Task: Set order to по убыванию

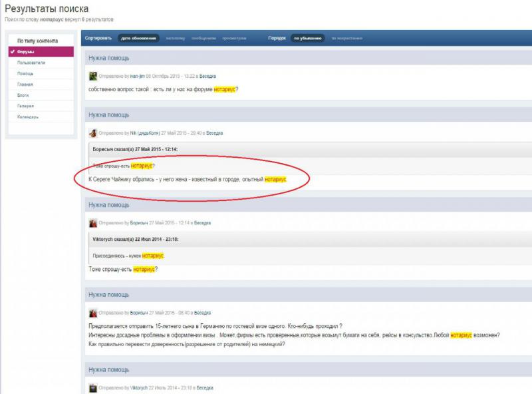Action: [x=307, y=39]
